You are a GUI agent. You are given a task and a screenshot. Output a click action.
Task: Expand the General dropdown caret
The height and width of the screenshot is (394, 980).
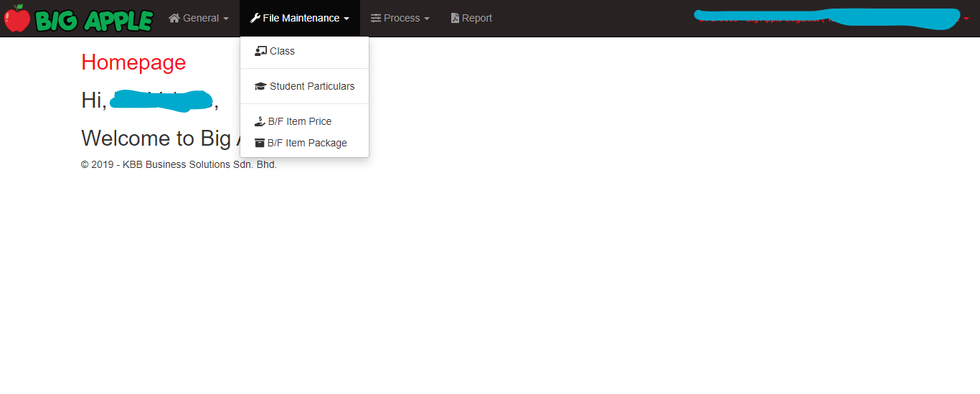tap(226, 19)
